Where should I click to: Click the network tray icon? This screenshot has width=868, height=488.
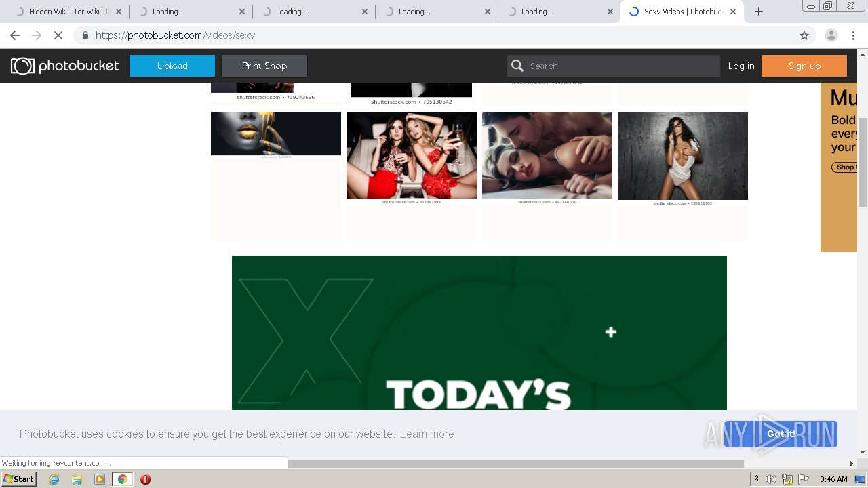[x=787, y=479]
